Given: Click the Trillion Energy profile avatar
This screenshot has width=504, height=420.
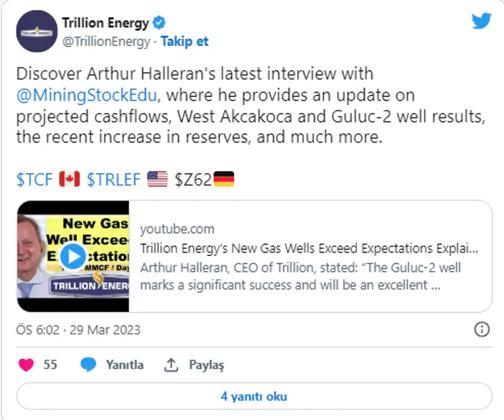Looking at the screenshot, I should click(x=36, y=32).
